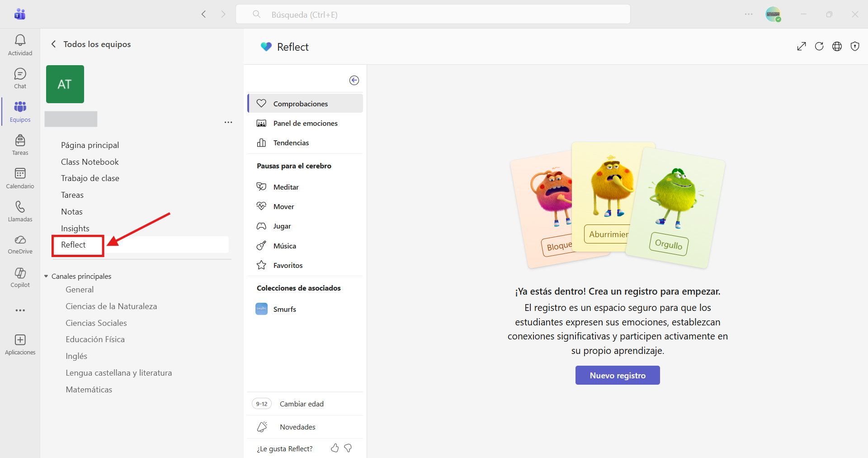
Task: Open Ciencias Sociales channel
Action: [96, 323]
